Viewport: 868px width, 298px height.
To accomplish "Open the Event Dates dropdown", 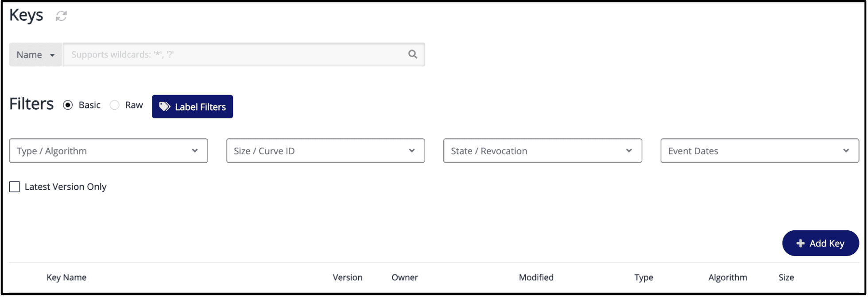I will [759, 151].
